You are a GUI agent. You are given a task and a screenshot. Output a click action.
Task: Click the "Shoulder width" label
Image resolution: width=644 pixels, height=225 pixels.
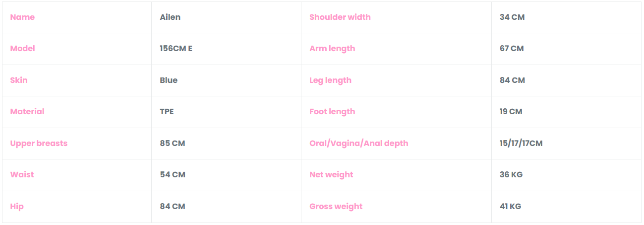tap(340, 17)
